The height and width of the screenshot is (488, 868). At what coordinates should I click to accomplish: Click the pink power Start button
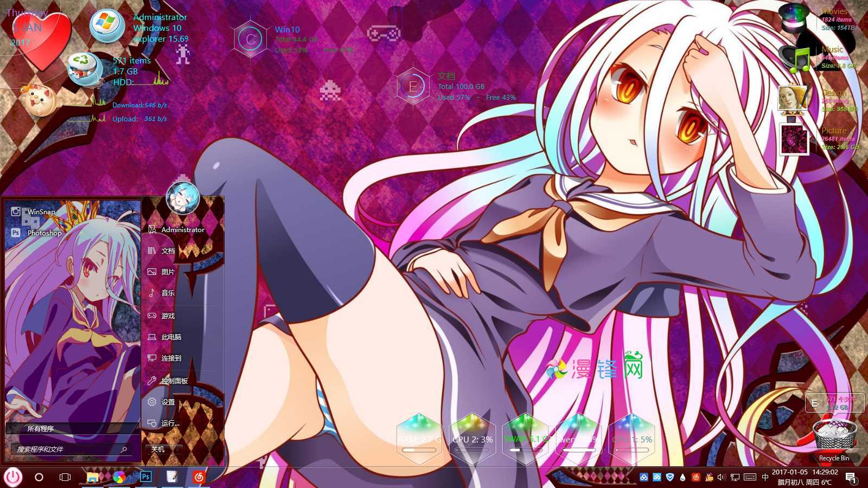(13, 477)
